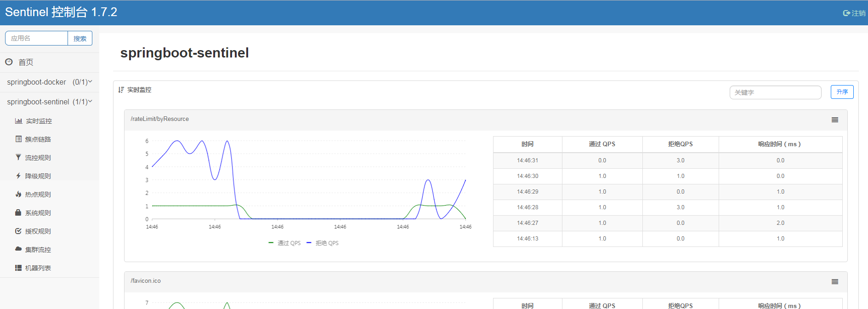868x309 pixels.
Task: Click the 注销 logout link
Action: tap(858, 13)
